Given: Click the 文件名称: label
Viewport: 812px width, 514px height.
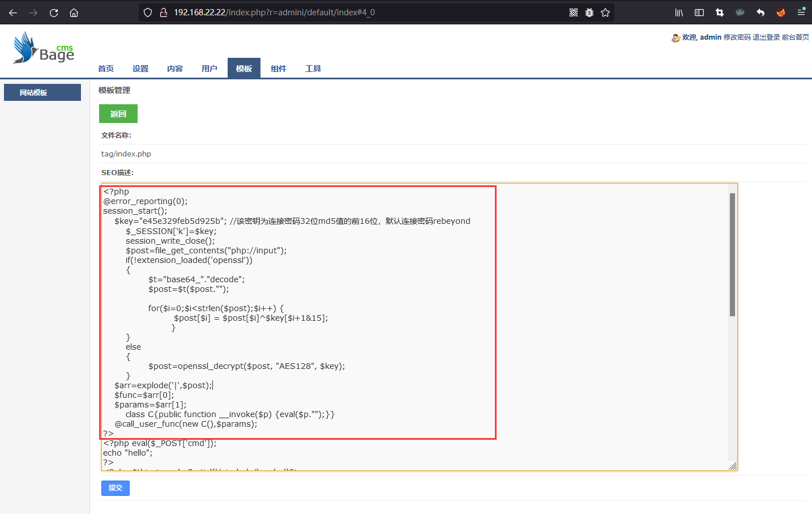Looking at the screenshot, I should point(117,135).
